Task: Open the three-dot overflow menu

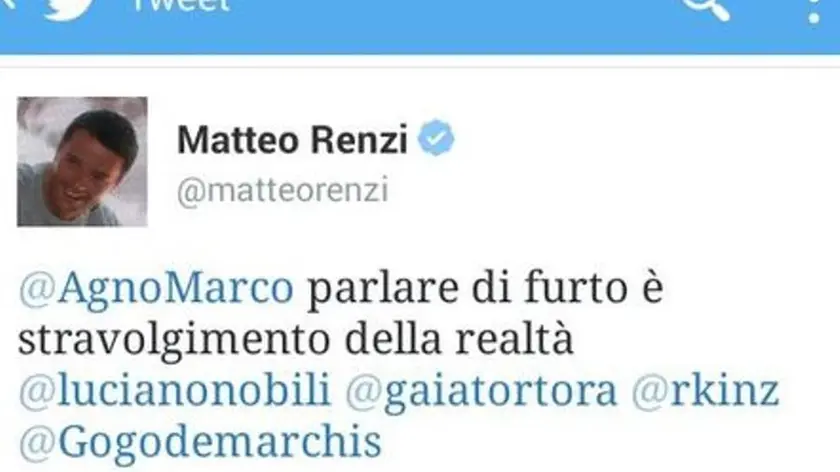Action: (814, 11)
